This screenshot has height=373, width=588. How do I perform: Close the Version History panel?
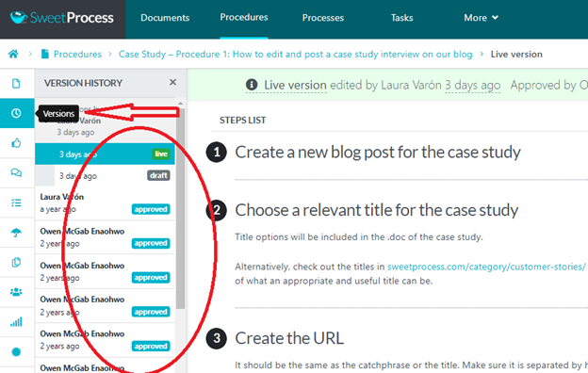click(172, 82)
